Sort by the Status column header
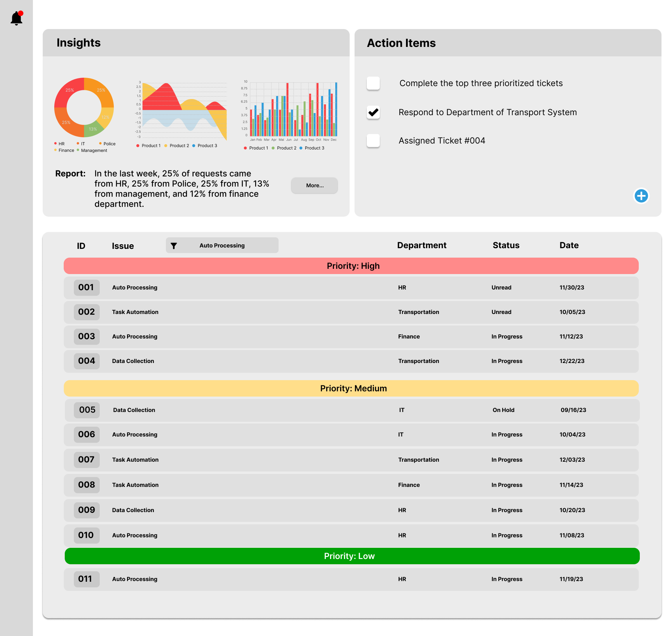This screenshot has height=636, width=672. [506, 245]
